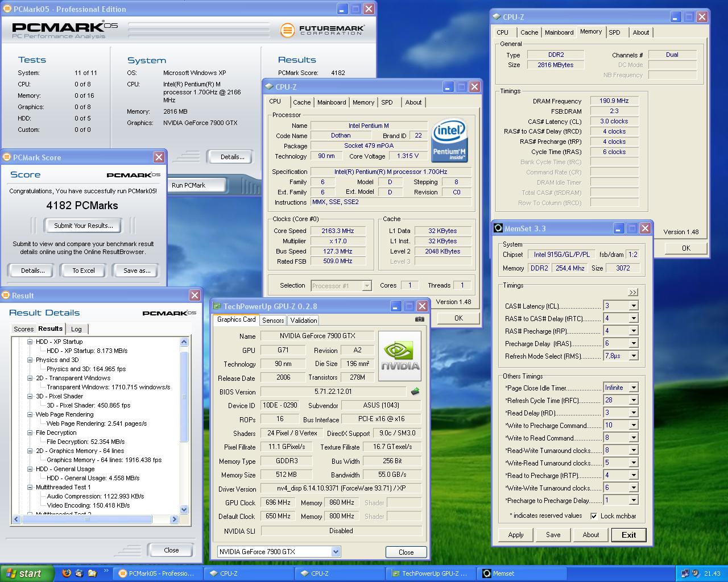
Task: Click Exit button in MemSet
Action: (629, 535)
